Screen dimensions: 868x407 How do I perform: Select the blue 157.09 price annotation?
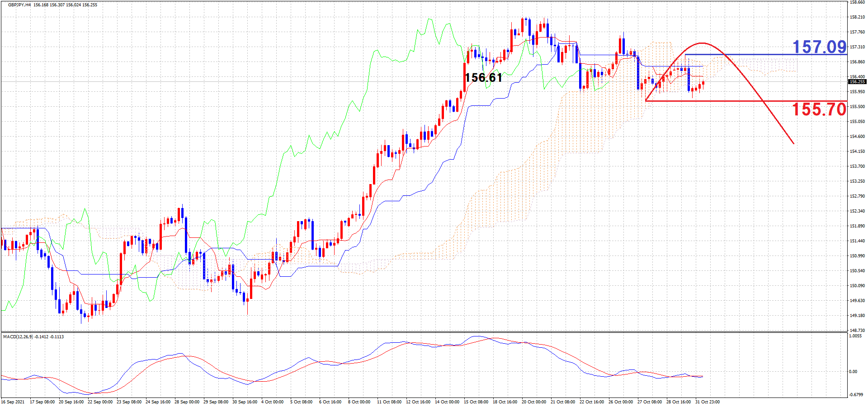[819, 47]
